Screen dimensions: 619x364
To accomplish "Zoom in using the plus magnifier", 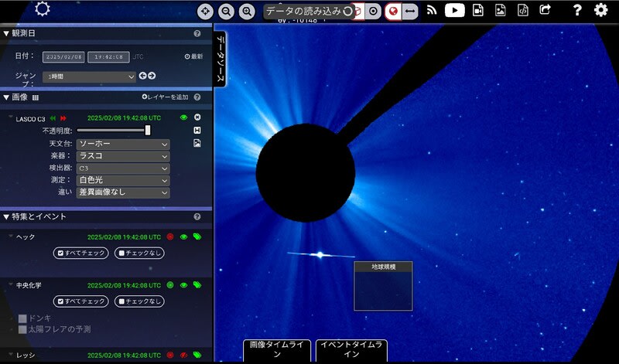I will [x=247, y=12].
